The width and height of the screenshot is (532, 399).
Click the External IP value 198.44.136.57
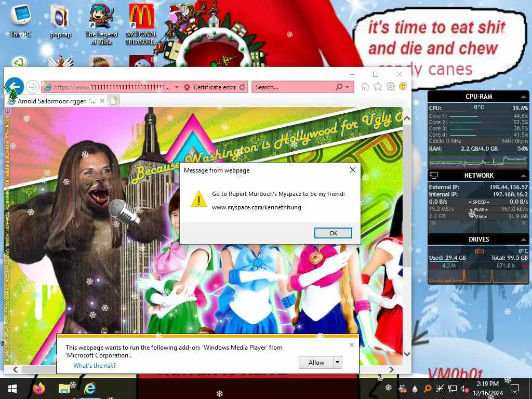pyautogui.click(x=509, y=187)
